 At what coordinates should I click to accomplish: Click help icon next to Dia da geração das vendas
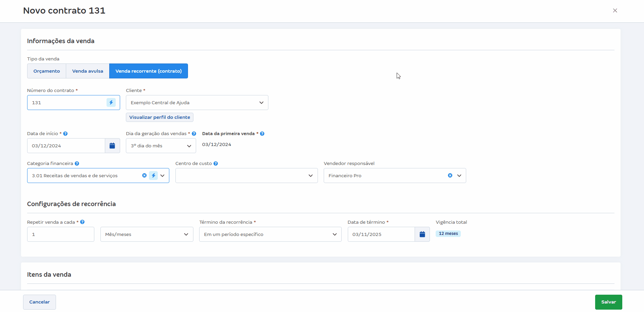click(194, 134)
